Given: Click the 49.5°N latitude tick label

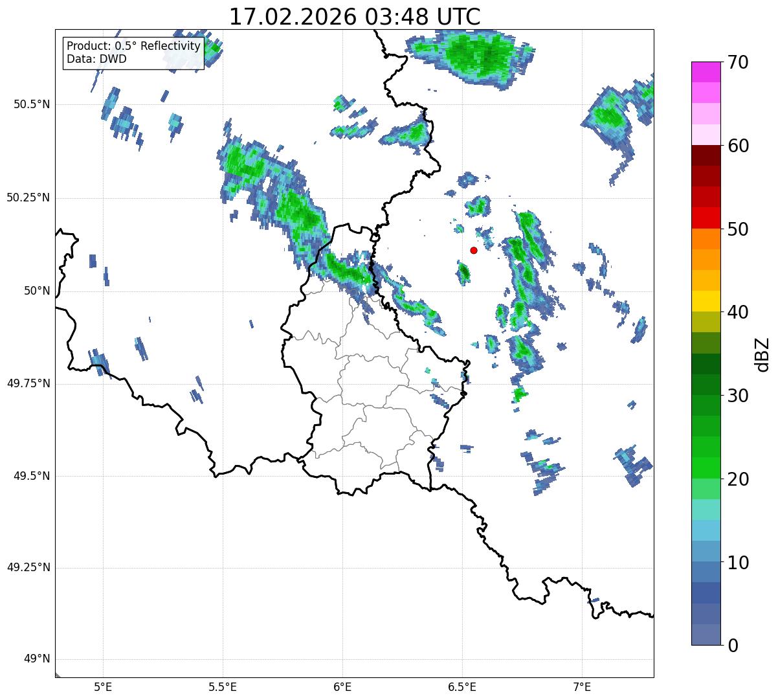Looking at the screenshot, I should [x=31, y=476].
